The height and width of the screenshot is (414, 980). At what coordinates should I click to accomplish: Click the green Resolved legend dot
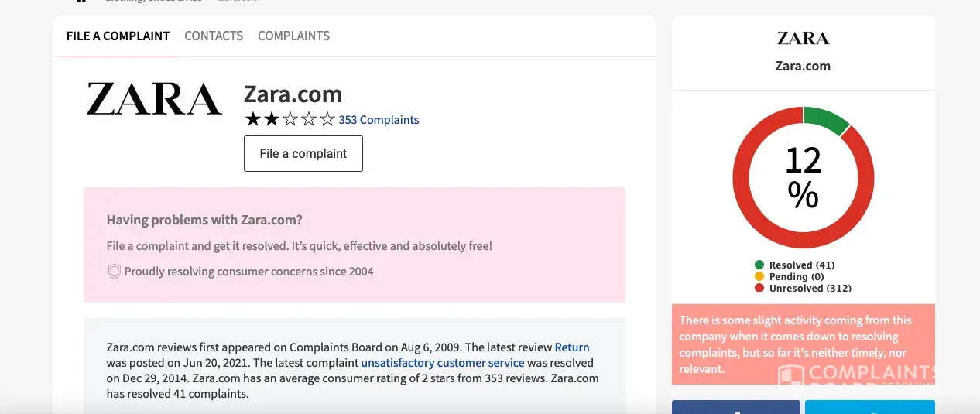click(759, 265)
